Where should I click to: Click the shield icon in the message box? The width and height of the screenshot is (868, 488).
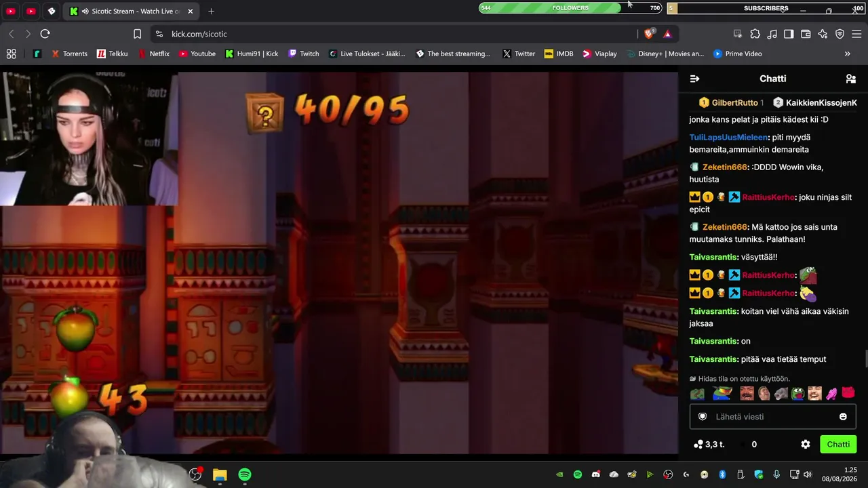pos(703,417)
